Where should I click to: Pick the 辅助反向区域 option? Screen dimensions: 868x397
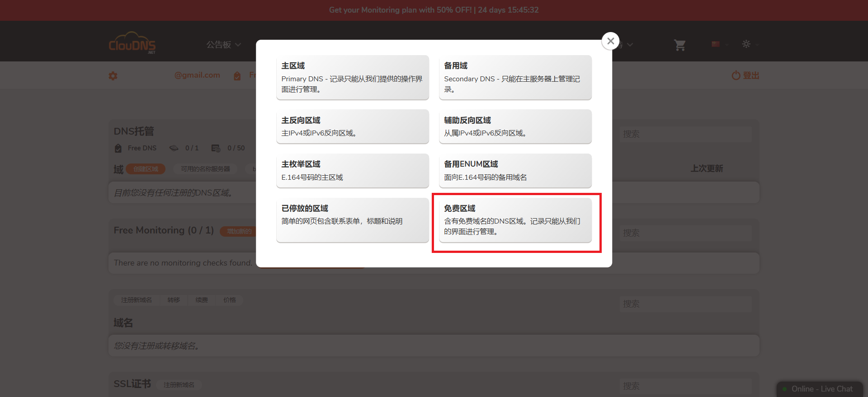click(x=515, y=126)
